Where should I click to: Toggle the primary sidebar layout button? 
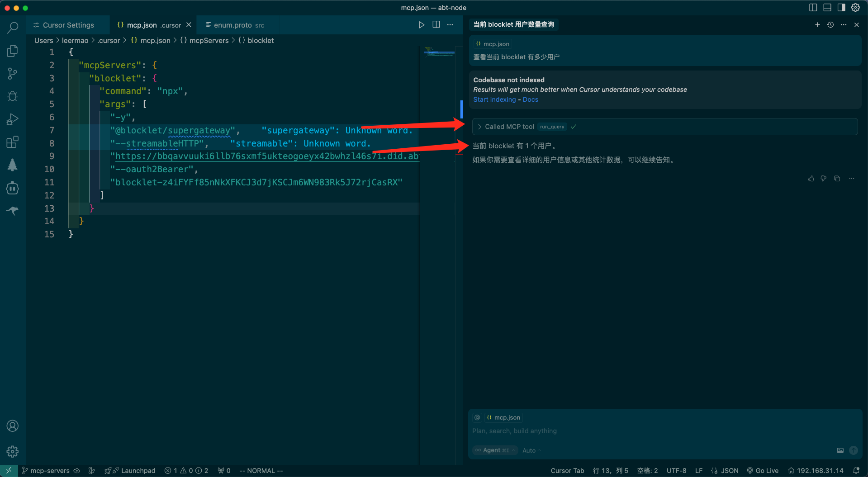pyautogui.click(x=813, y=8)
